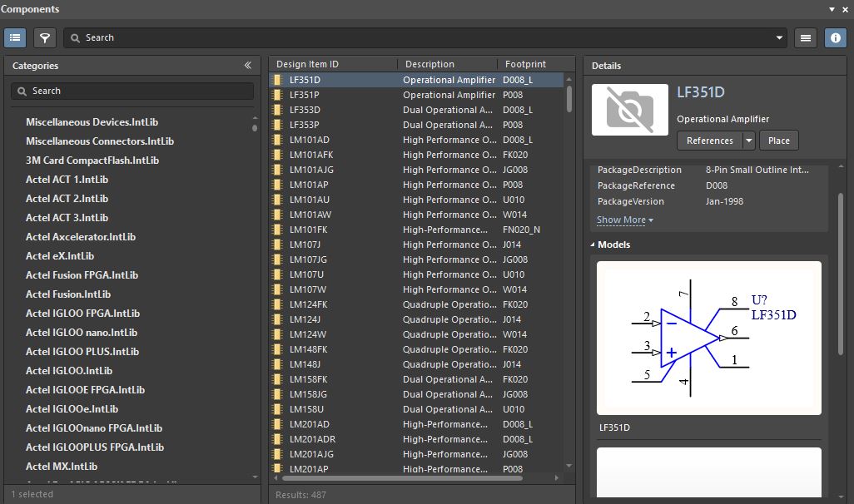Click the component icon for LF353D
The height and width of the screenshot is (504, 854).
tap(277, 110)
